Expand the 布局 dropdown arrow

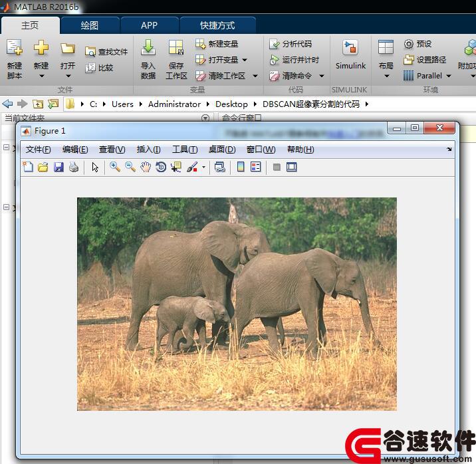coord(386,76)
